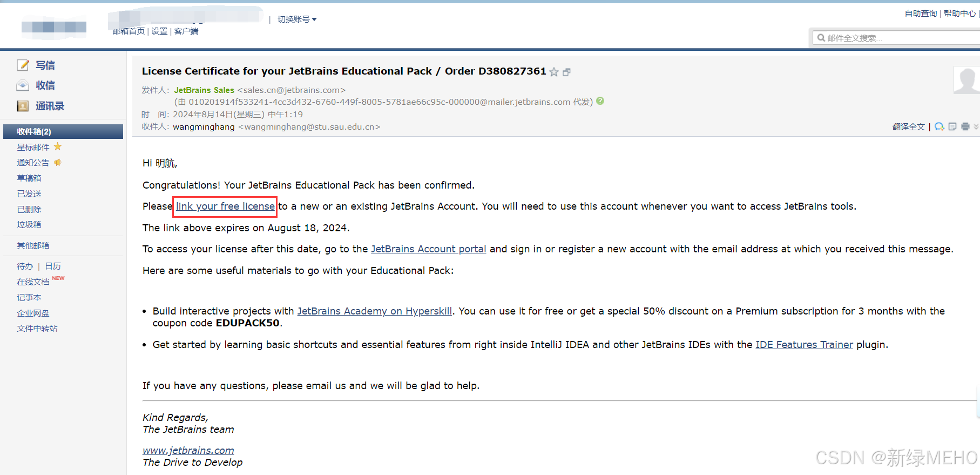Open 收信 receive mail icon

coord(23,85)
